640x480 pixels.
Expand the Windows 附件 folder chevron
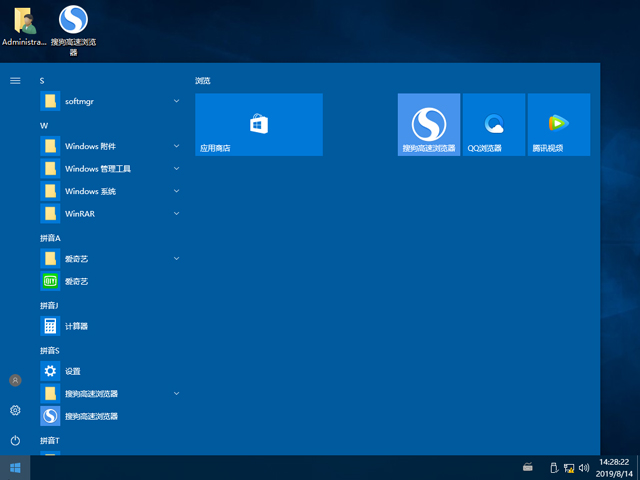point(176,146)
